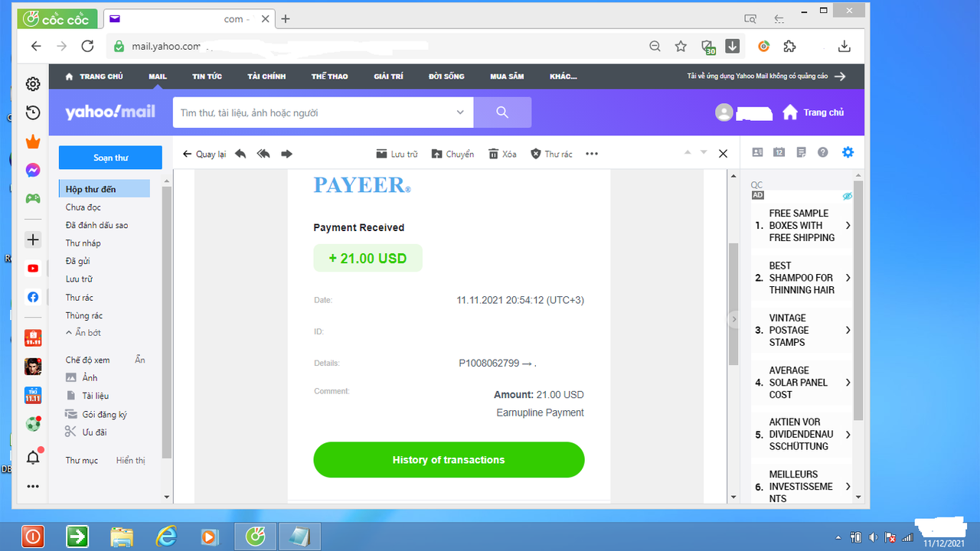Add a new sidebar shortcut with plus icon
The width and height of the screenshot is (980, 551).
pyautogui.click(x=33, y=240)
